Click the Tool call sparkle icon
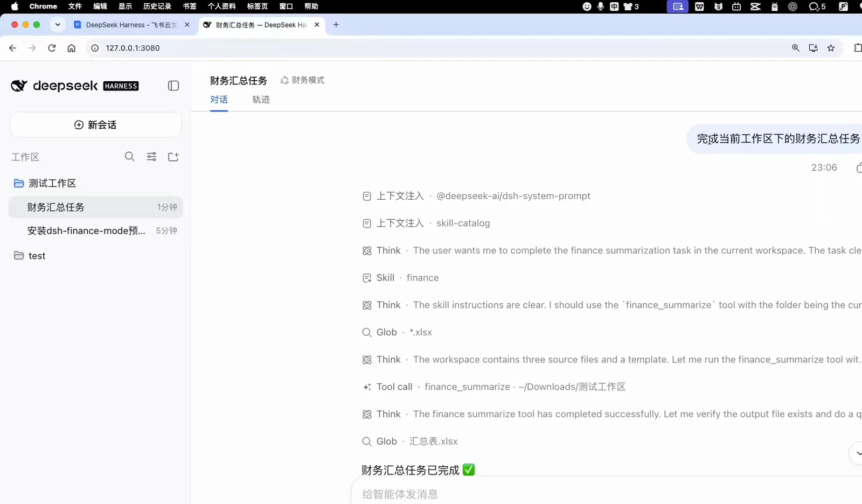 click(367, 387)
